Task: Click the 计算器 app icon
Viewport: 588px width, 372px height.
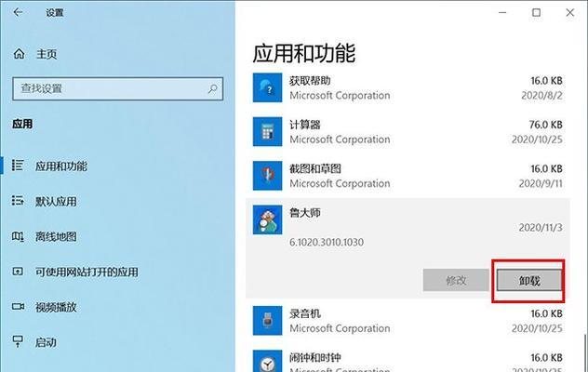Action: point(267,132)
